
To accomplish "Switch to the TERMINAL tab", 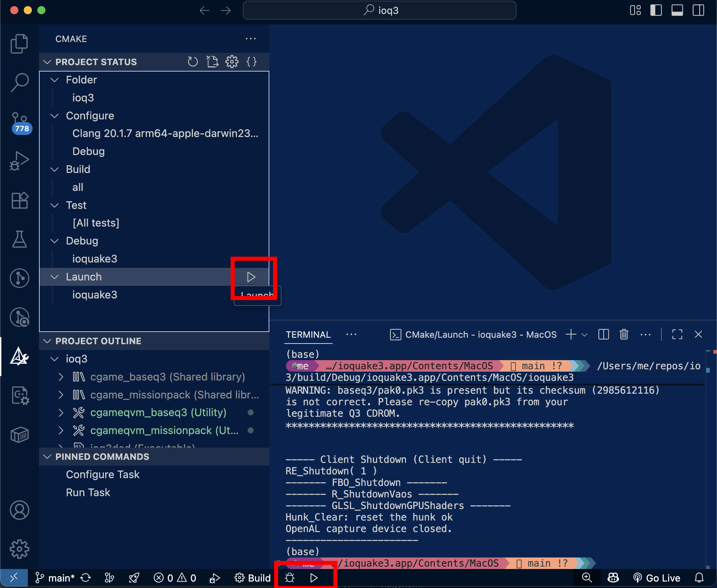I will tap(308, 335).
